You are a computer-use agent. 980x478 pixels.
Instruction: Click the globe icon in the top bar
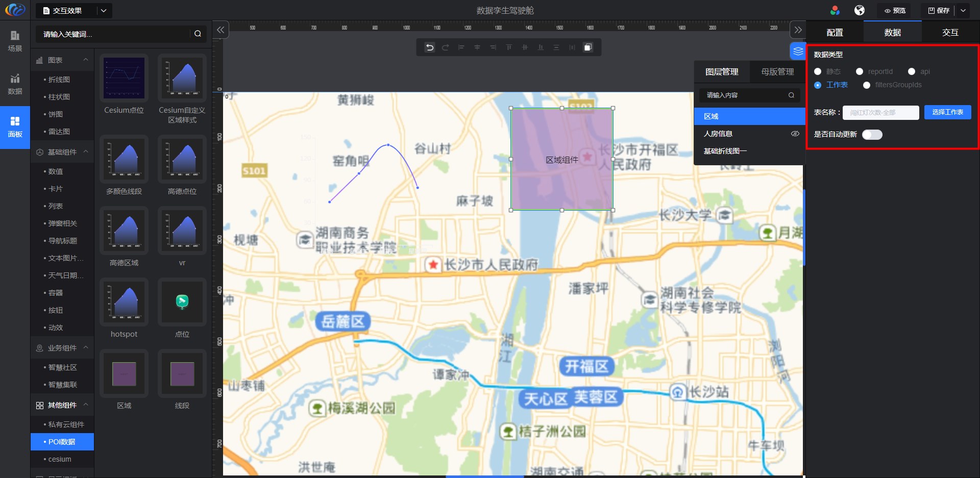(x=860, y=10)
